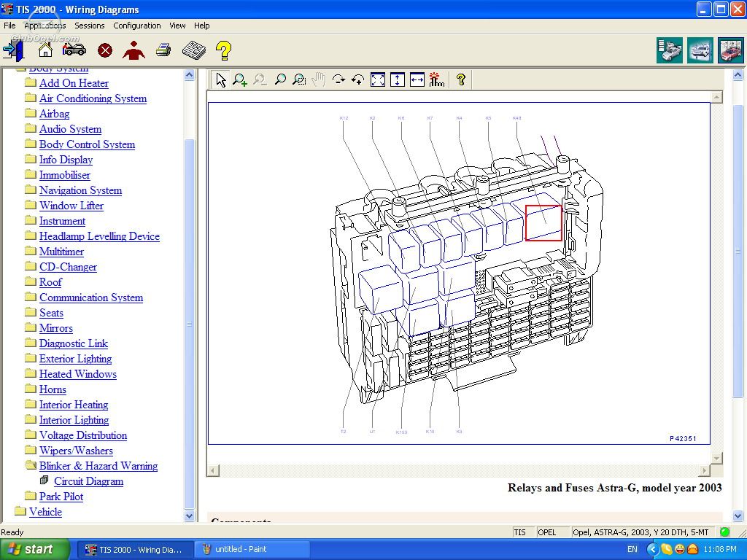747x560 pixels.
Task: Open Headlamp Levelling Device link
Action: (x=99, y=236)
